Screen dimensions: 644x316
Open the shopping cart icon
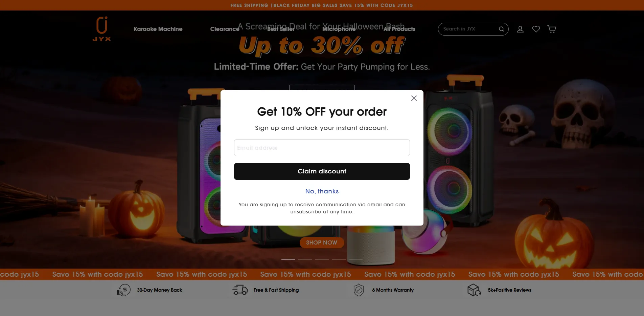(552, 29)
